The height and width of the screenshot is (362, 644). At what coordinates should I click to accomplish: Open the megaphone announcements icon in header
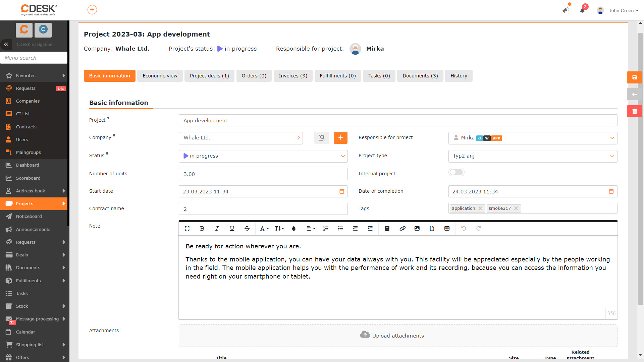pyautogui.click(x=566, y=10)
